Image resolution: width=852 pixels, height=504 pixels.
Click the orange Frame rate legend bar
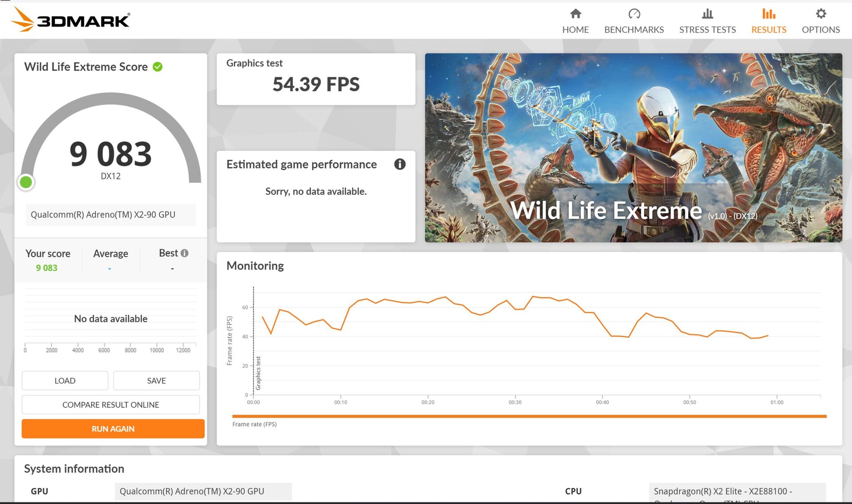click(529, 416)
